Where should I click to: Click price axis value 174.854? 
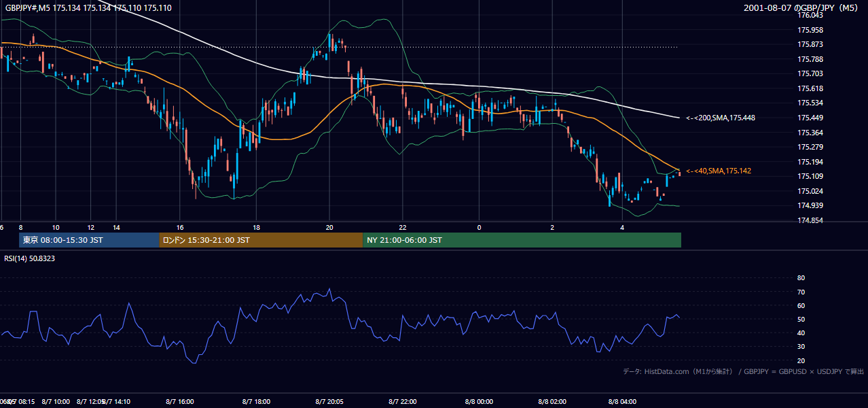810,220
